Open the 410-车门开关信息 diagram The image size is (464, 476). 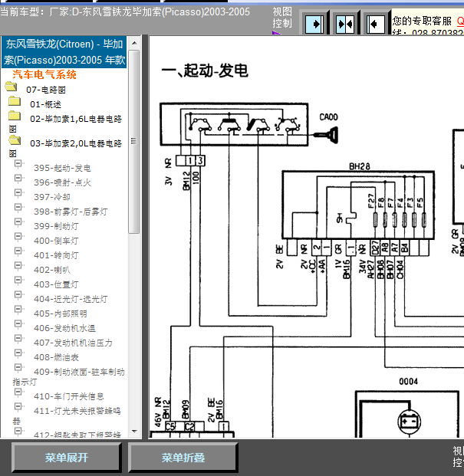[68, 396]
